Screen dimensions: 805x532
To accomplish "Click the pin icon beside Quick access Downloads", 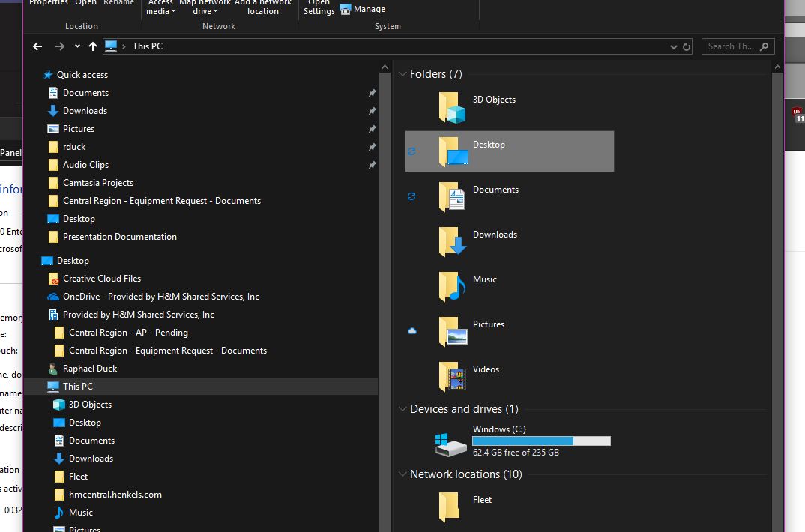I will [x=373, y=111].
